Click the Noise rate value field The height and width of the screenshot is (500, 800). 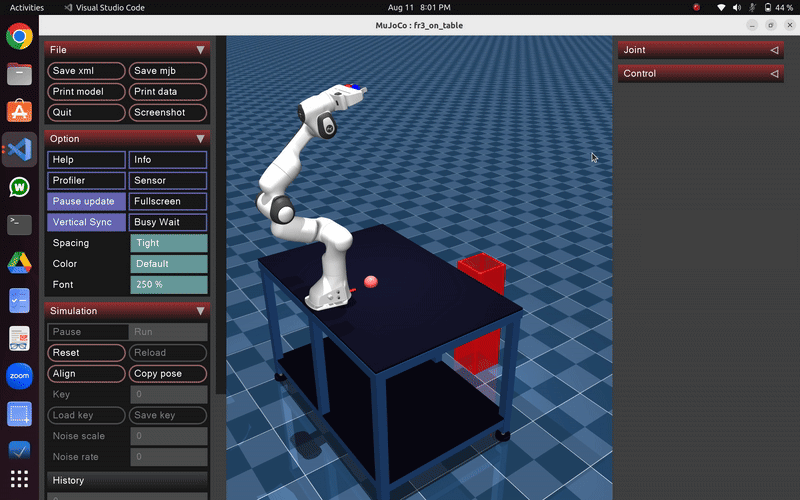coord(169,457)
